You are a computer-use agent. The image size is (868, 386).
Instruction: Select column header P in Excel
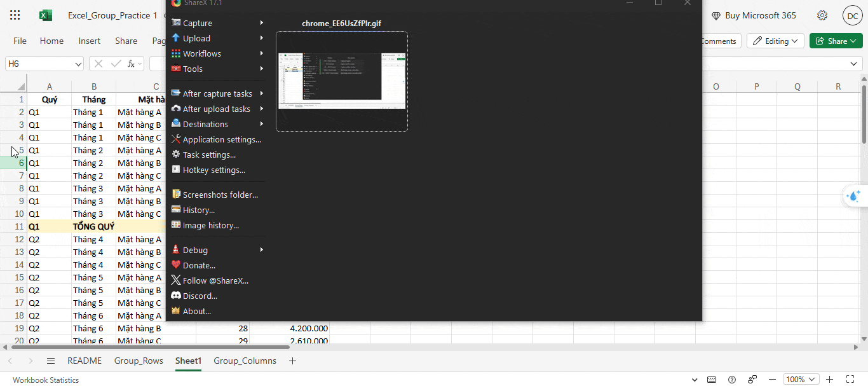(x=756, y=86)
